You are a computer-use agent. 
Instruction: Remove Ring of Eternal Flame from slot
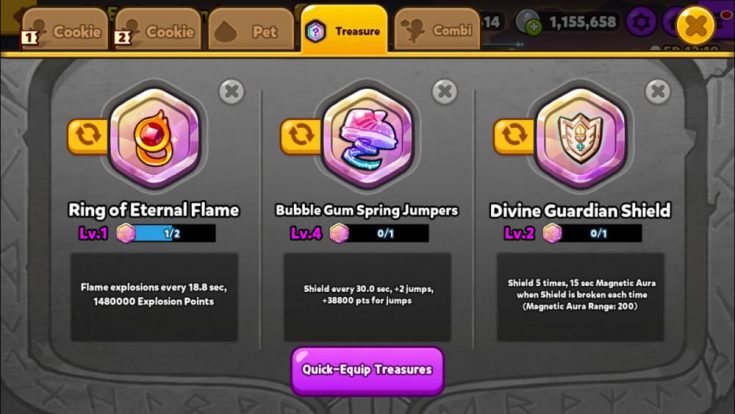coord(232,91)
